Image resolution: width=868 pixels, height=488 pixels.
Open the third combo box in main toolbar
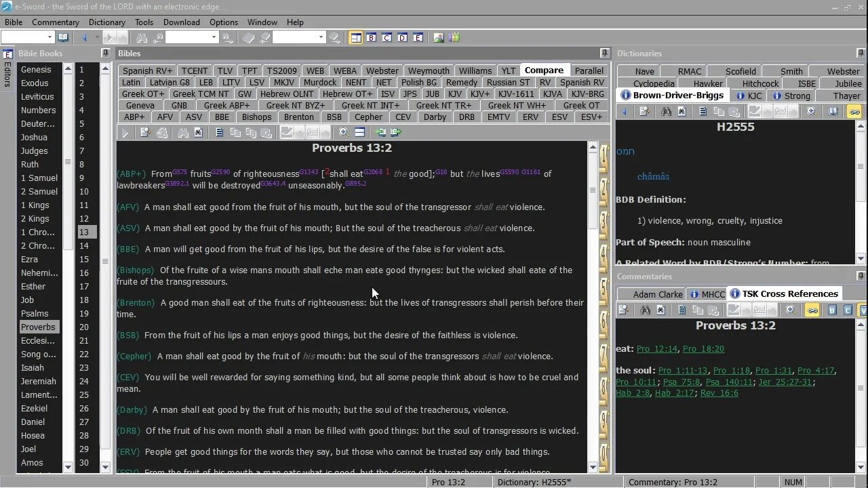click(298, 38)
